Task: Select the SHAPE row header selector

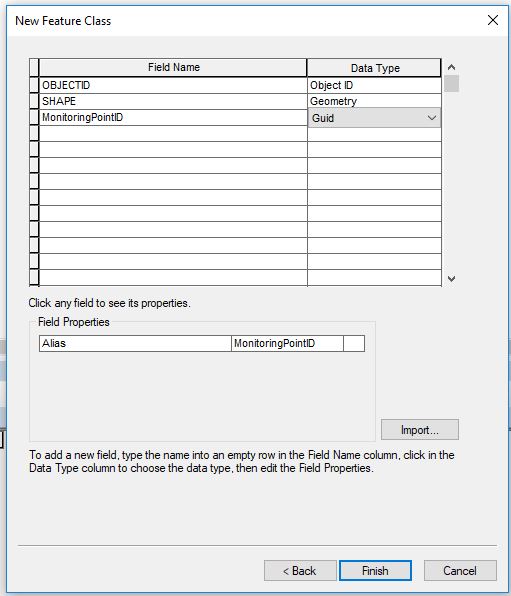Action: 34,101
